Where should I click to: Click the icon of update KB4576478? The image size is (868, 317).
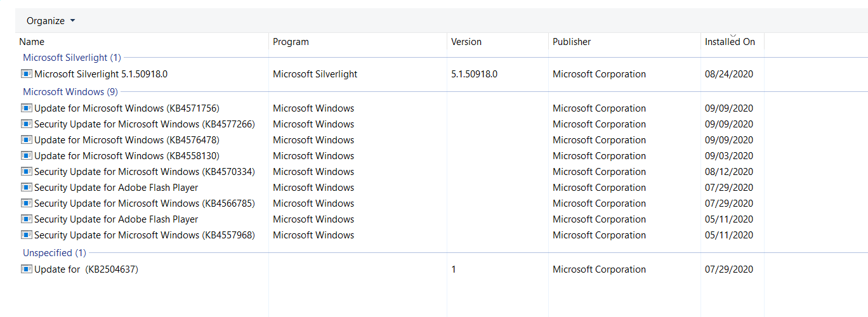point(27,140)
